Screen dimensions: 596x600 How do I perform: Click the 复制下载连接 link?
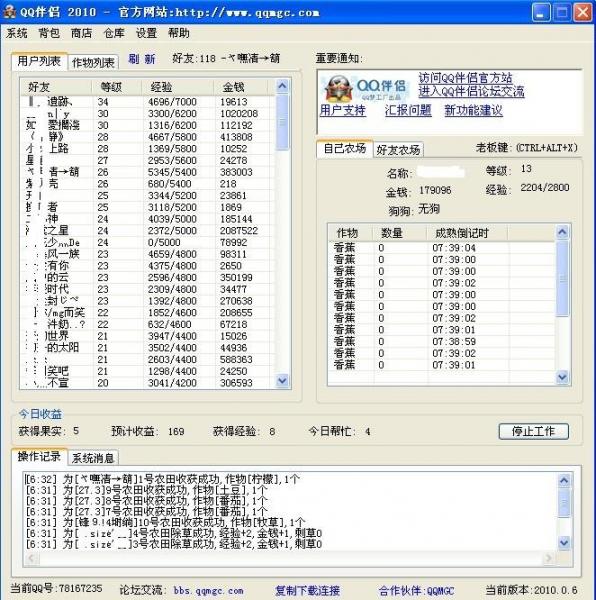(308, 590)
